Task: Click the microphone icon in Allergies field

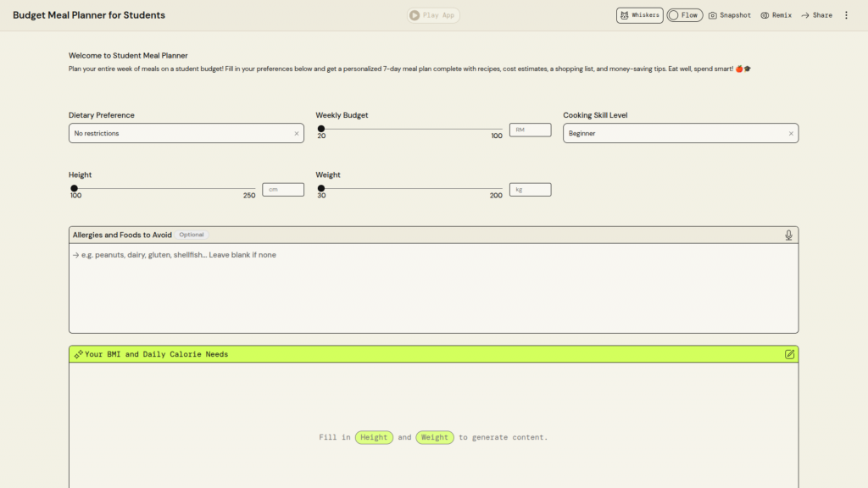Action: [789, 235]
